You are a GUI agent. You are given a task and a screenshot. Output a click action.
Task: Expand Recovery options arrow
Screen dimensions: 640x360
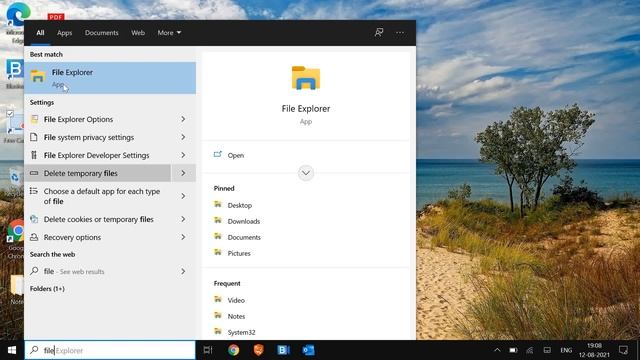pyautogui.click(x=183, y=237)
